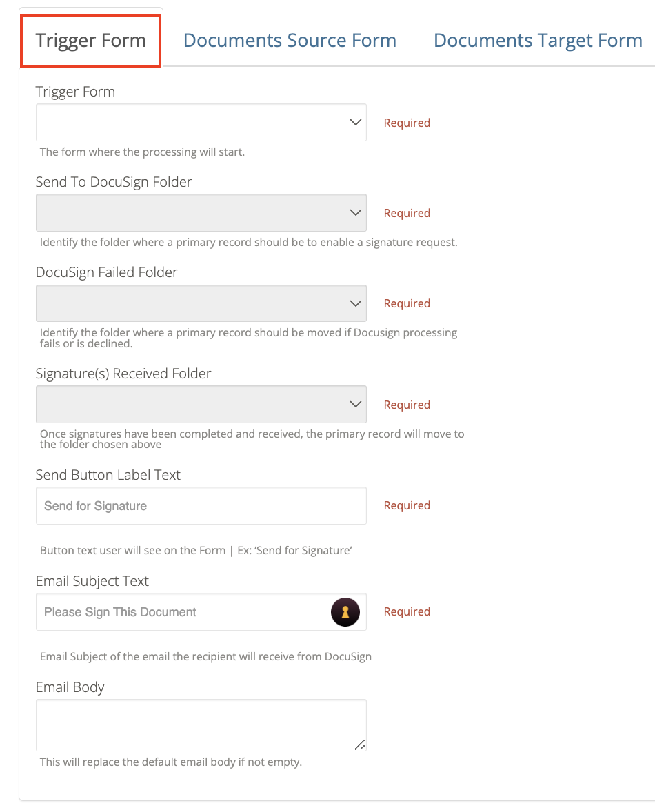Expand the Send To DocuSign Folder combo box
The height and width of the screenshot is (812, 655).
[200, 212]
